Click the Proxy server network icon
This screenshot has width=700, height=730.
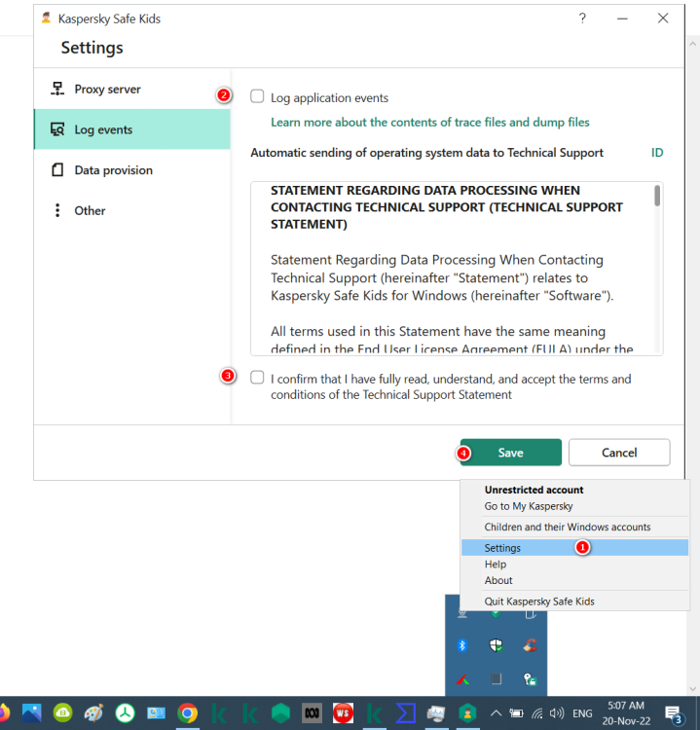[x=57, y=89]
